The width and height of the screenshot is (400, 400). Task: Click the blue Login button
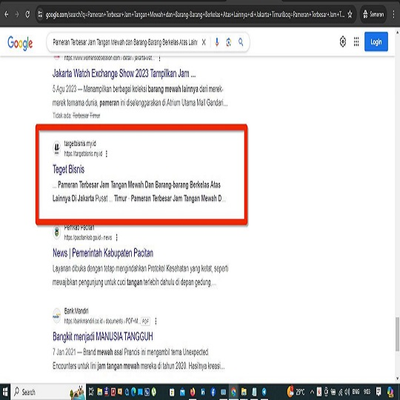point(376,42)
